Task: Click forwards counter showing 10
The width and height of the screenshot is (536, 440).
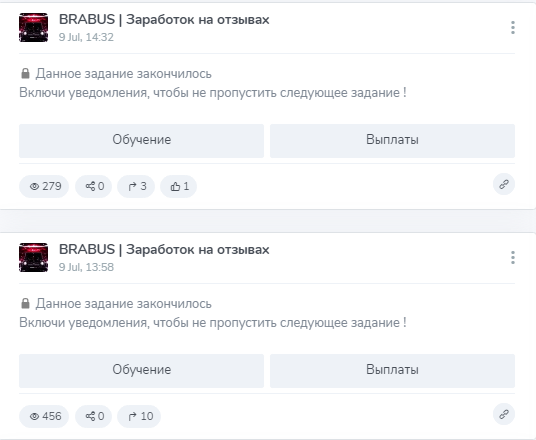Action: (x=139, y=416)
